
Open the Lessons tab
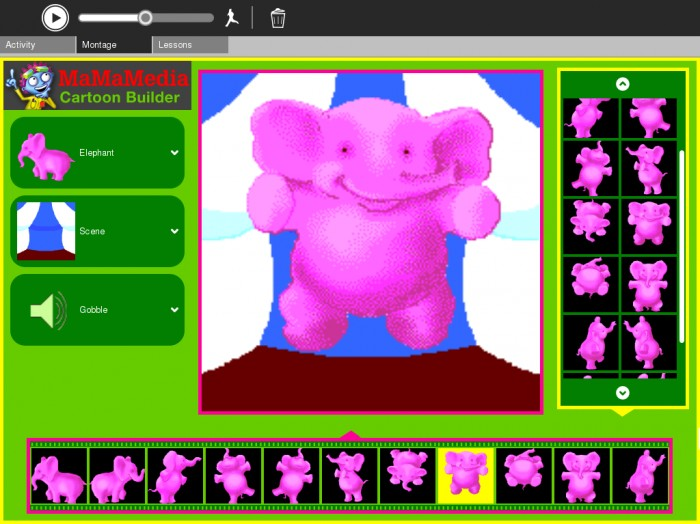(190, 45)
